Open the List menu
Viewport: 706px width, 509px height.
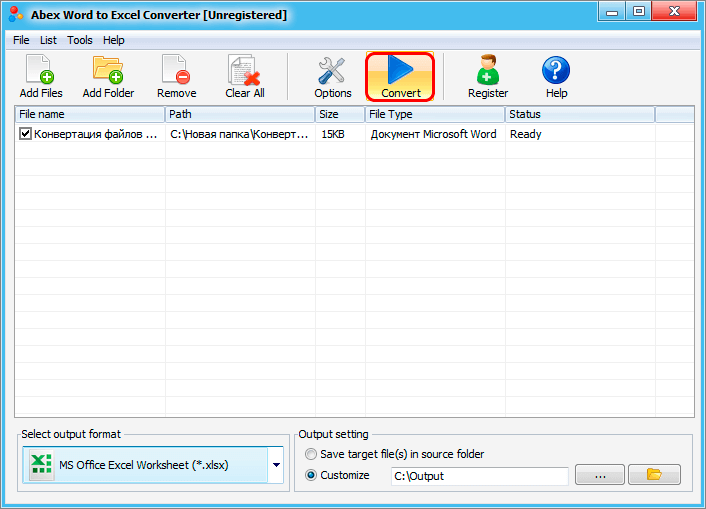(48, 40)
